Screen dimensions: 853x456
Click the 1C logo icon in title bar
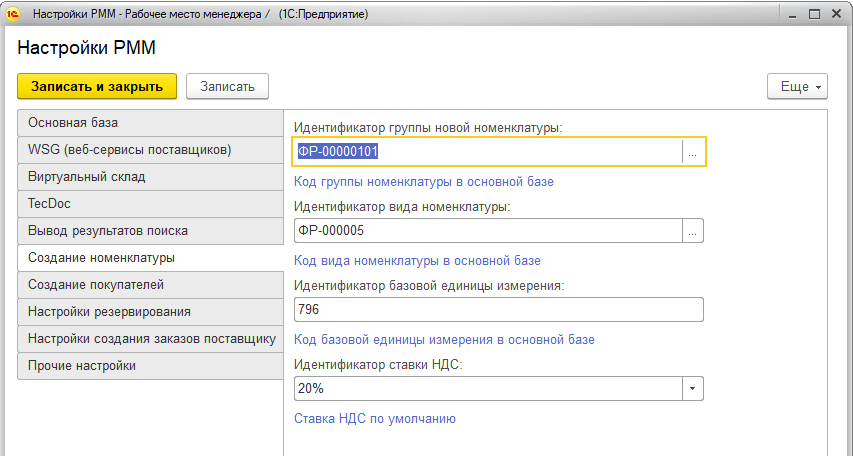click(13, 14)
